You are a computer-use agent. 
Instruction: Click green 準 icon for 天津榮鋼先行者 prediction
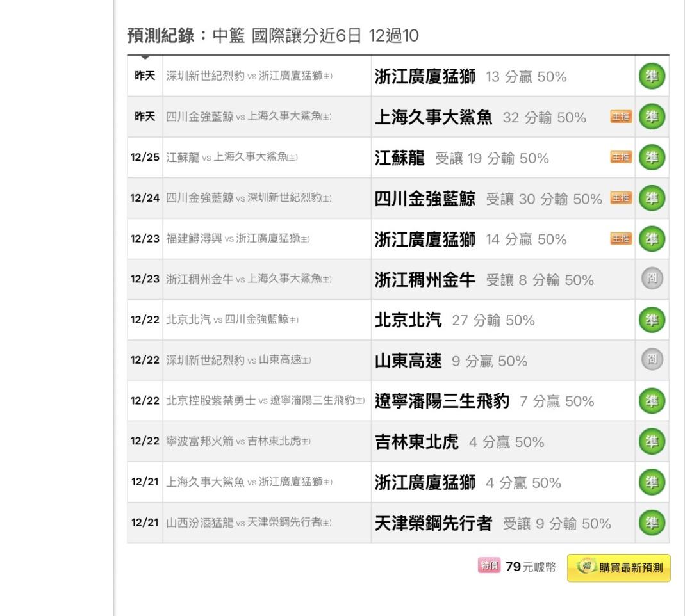[652, 523]
